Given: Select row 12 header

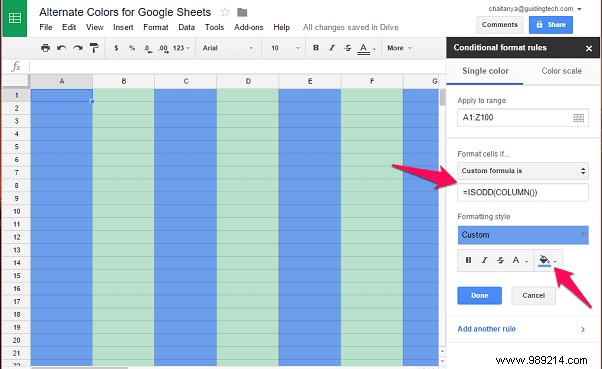Looking at the screenshot, I should 17,237.
